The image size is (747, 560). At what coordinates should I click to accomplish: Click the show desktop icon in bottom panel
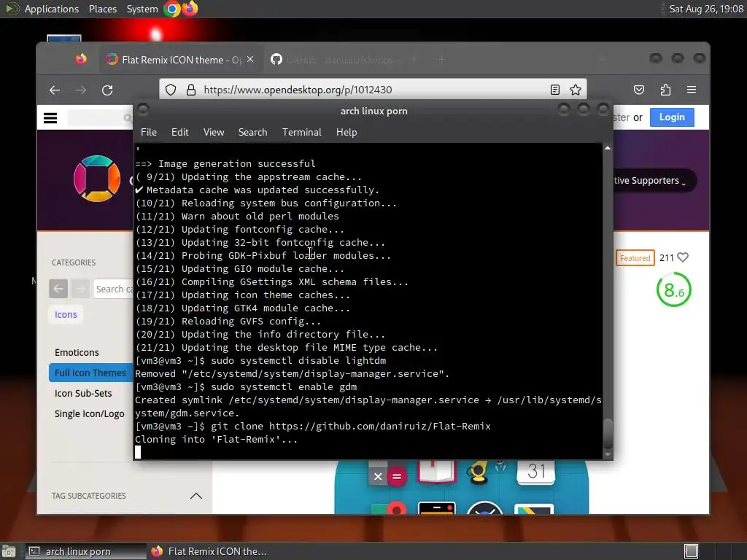point(8,551)
